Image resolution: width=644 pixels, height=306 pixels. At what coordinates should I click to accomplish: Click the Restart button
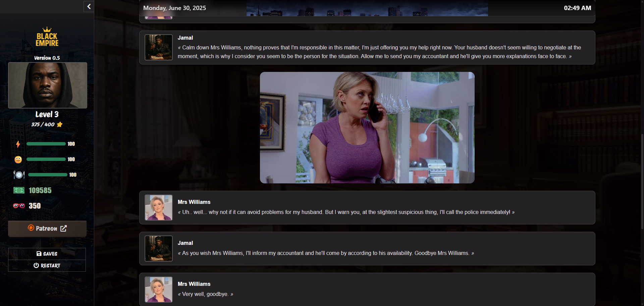(x=47, y=266)
